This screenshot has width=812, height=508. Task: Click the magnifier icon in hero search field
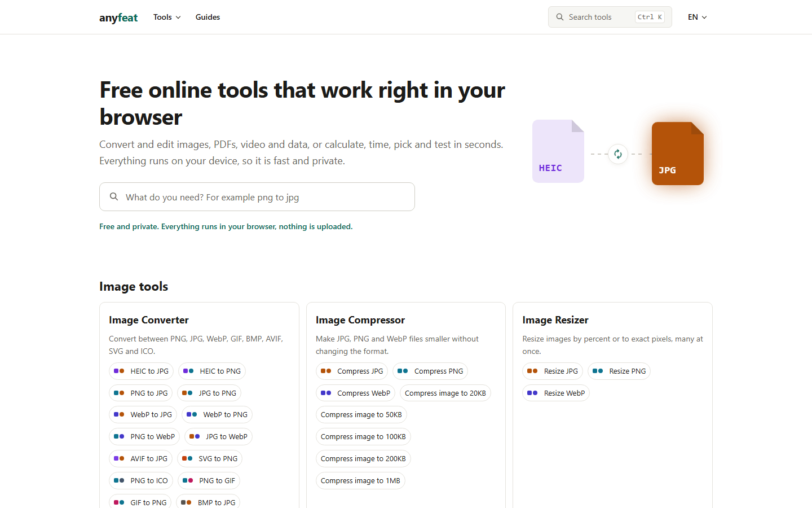[x=114, y=196]
